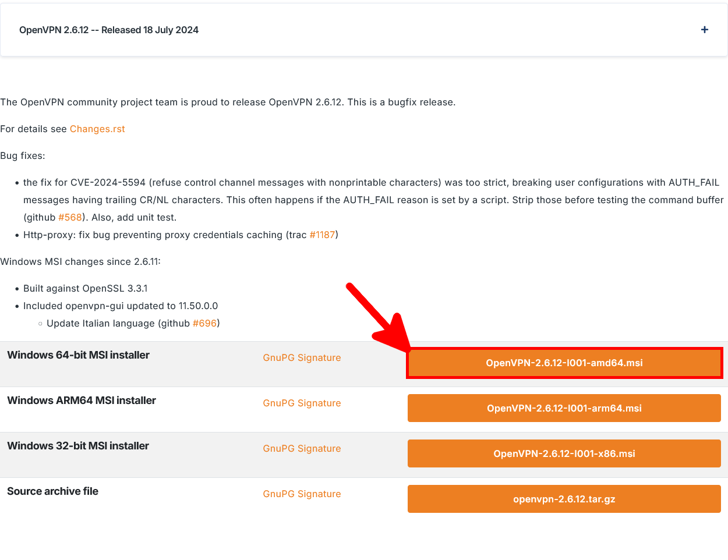Open trac ticket #1187
Screen dimensions: 728x560
pos(322,235)
